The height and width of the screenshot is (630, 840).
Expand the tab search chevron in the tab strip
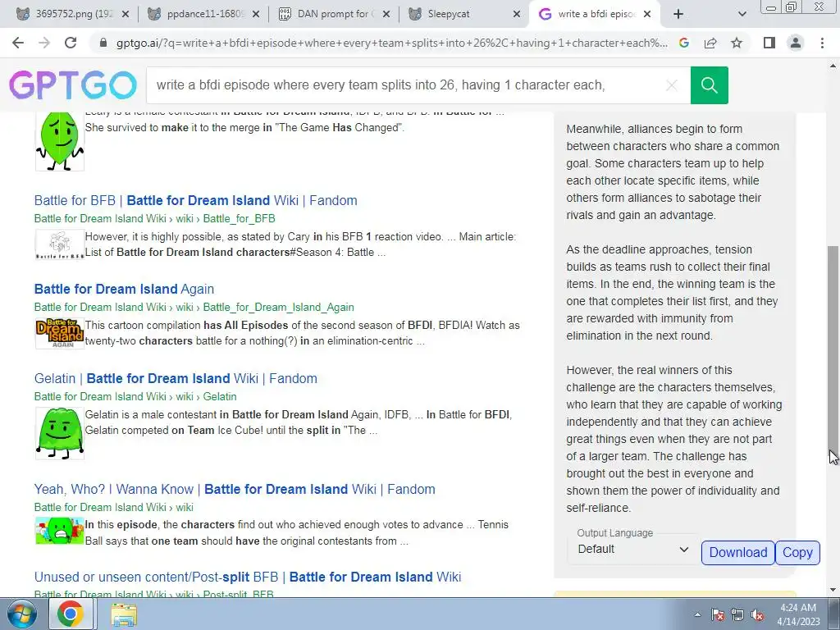pyautogui.click(x=742, y=15)
